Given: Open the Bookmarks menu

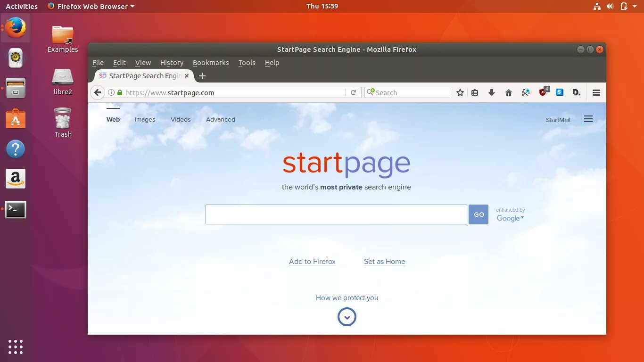Looking at the screenshot, I should (x=211, y=63).
